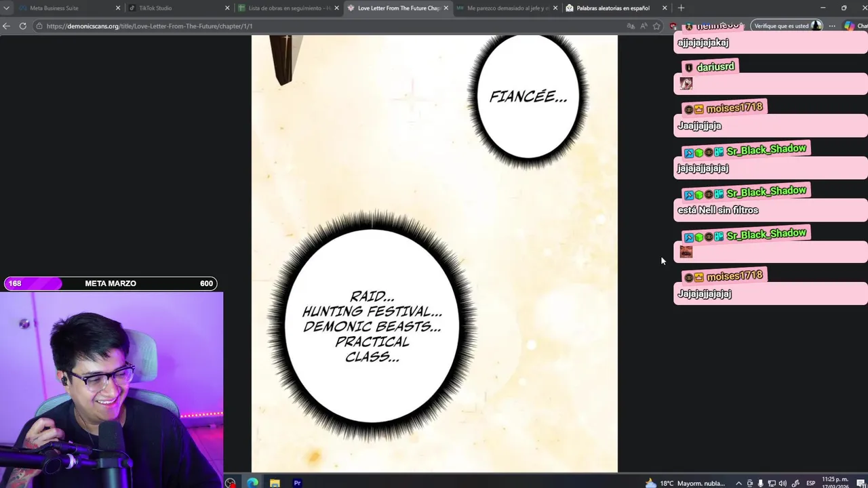Open Adobe Premiere Pro from the taskbar
This screenshot has height=488, width=868.
click(x=297, y=483)
